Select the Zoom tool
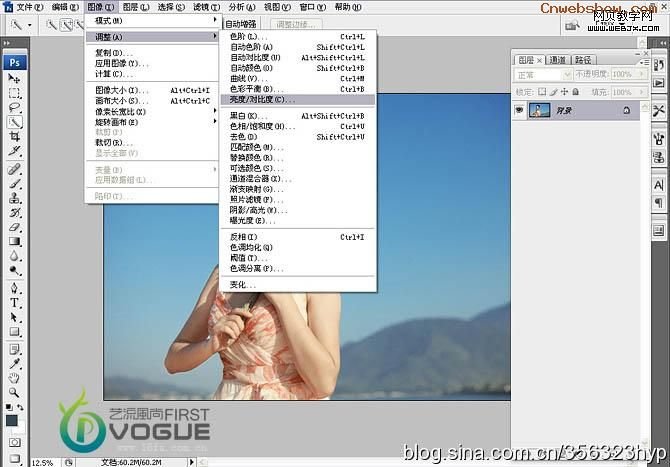This screenshot has height=467, width=670. (x=14, y=392)
